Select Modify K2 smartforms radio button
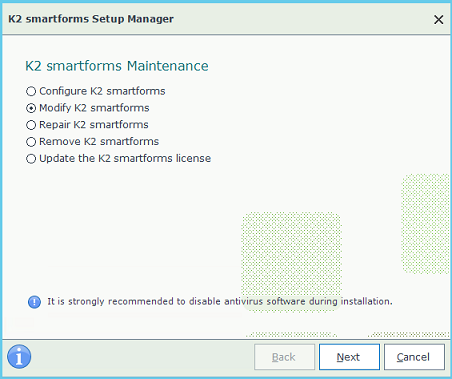Image resolution: width=452 pixels, height=379 pixels. [31, 108]
